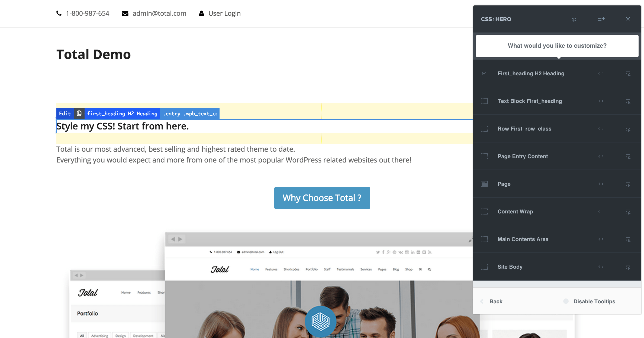The image size is (644, 338).
Task: Open code view for Content Wrap
Action: [x=601, y=212]
